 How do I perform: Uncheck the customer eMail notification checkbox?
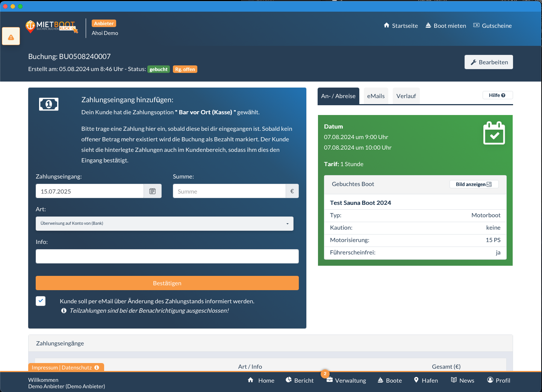[x=41, y=301]
